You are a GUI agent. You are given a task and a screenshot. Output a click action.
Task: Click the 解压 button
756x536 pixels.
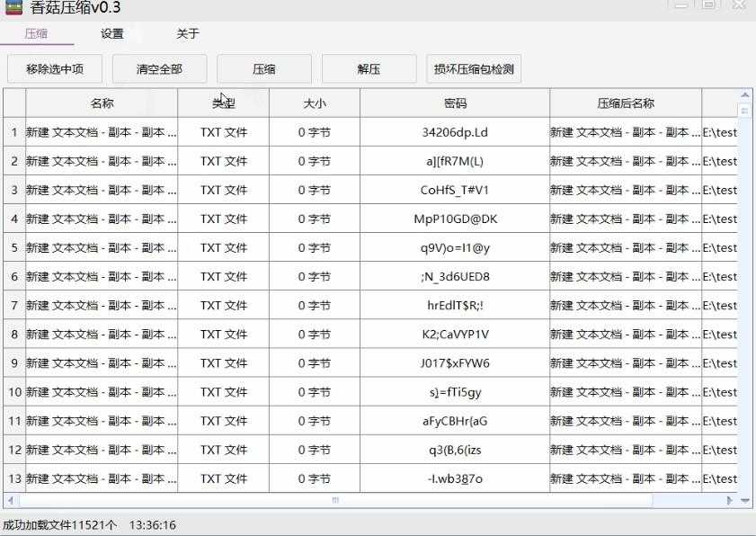[369, 68]
